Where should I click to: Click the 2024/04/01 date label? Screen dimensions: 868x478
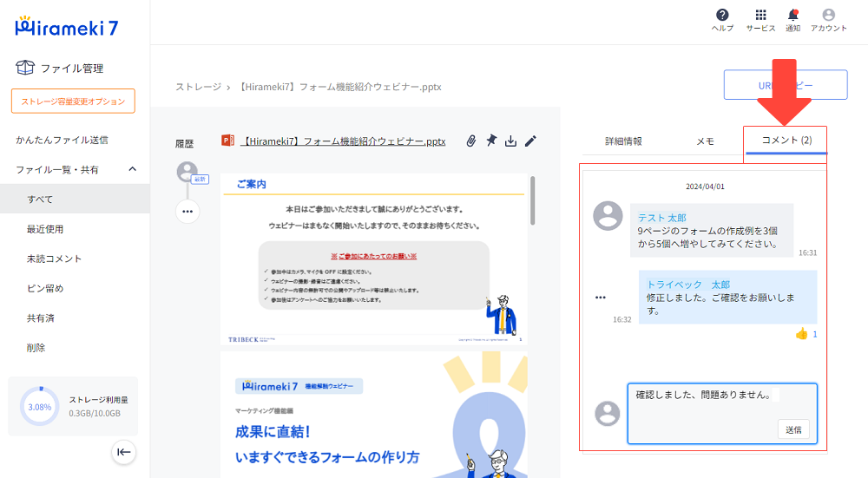(x=705, y=187)
